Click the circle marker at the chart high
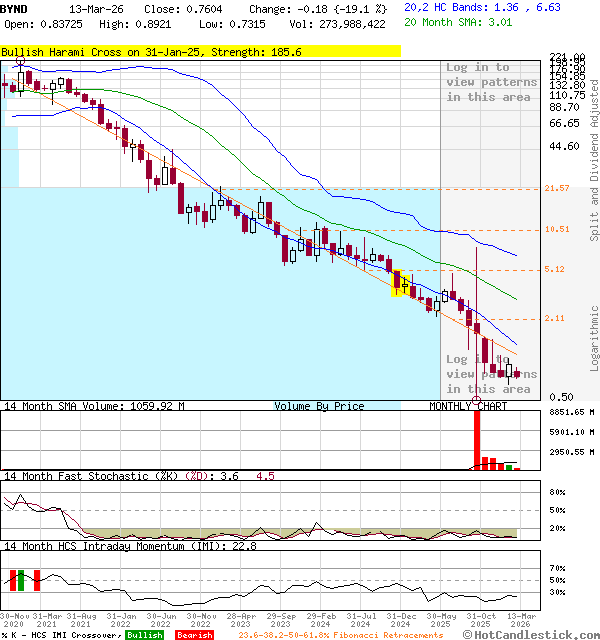This screenshot has width=600, height=640. coord(20,61)
